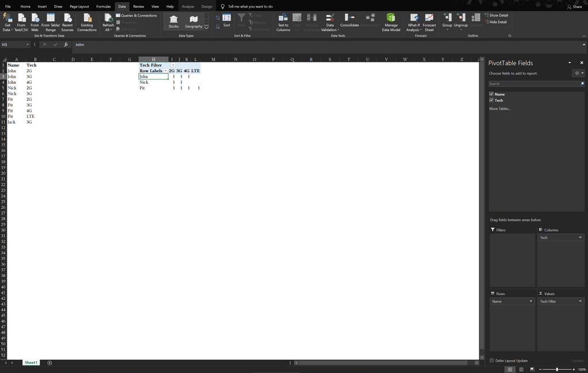Switch to the Insert tab
The width and height of the screenshot is (588, 373).
coord(42,6)
